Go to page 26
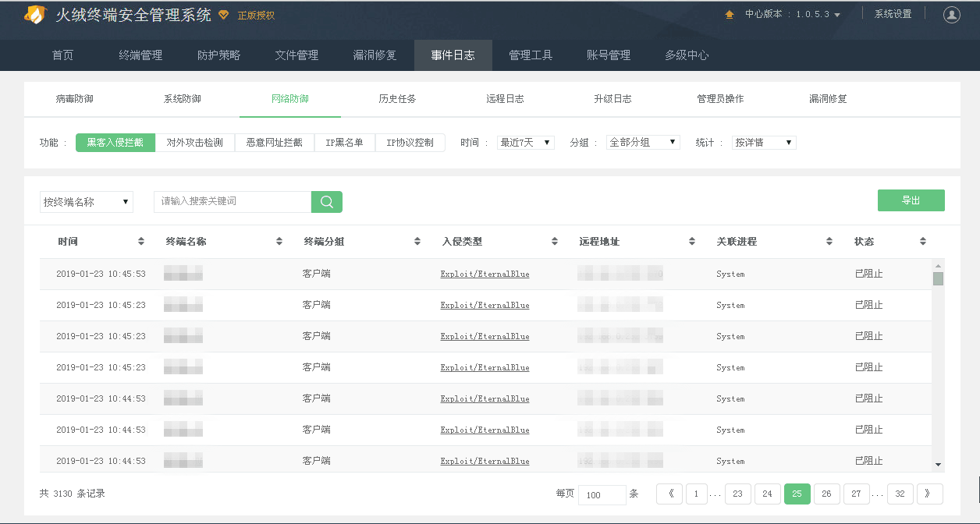 [x=827, y=494]
